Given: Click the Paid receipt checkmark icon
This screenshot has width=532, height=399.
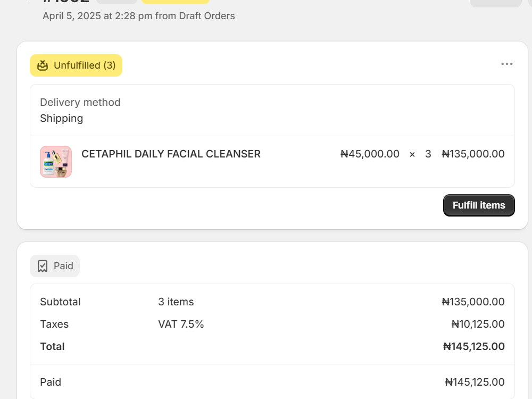Looking at the screenshot, I should [43, 266].
